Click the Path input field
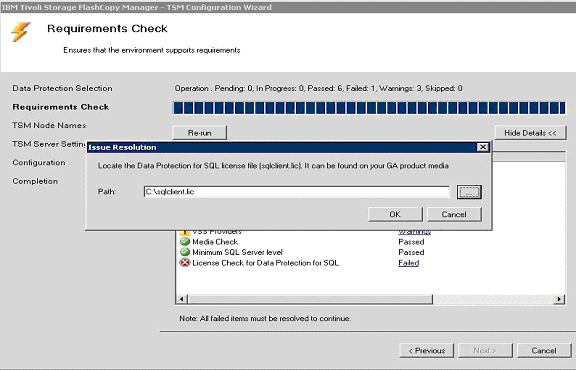 coord(297,192)
